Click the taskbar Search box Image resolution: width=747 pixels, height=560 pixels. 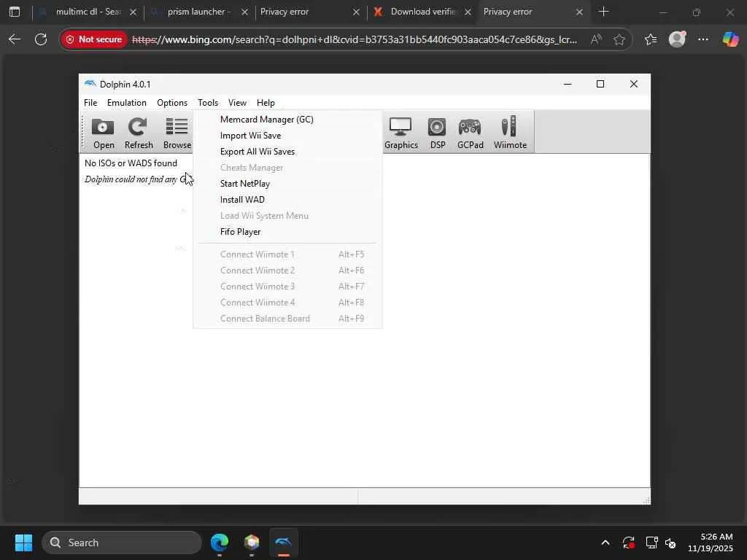coord(122,542)
